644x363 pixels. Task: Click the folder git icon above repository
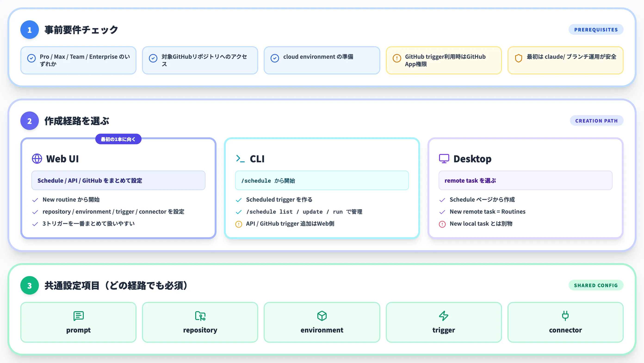[200, 316]
